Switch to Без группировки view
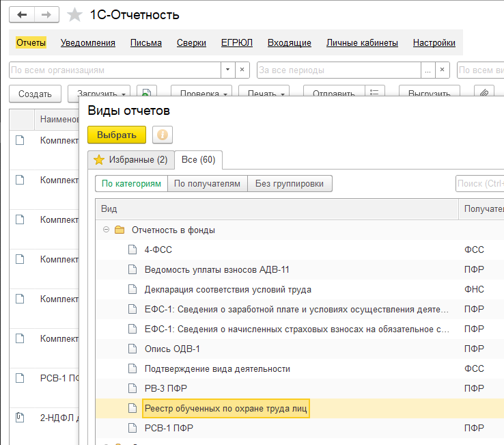The width and height of the screenshot is (504, 445). (x=290, y=183)
